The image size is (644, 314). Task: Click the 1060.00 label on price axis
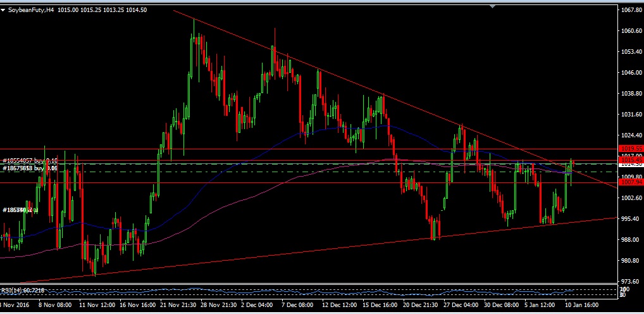(630, 31)
